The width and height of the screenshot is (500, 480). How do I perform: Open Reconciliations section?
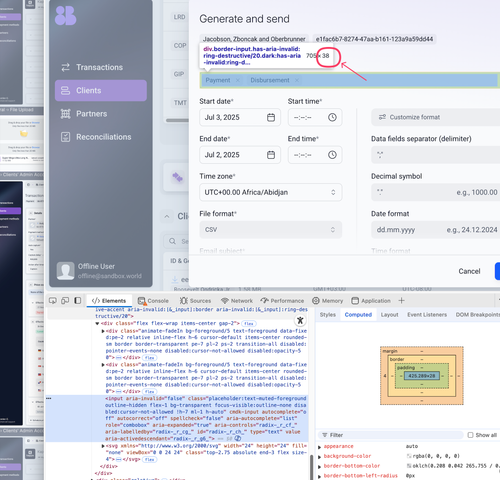click(101, 137)
